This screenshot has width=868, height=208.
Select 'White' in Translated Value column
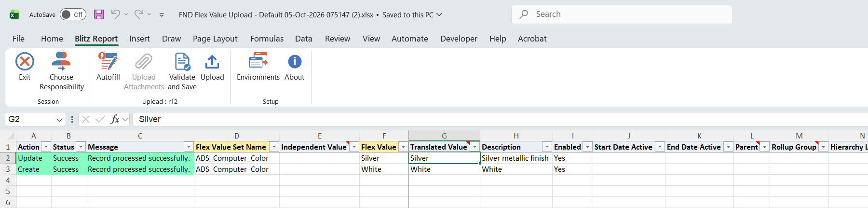pos(444,169)
